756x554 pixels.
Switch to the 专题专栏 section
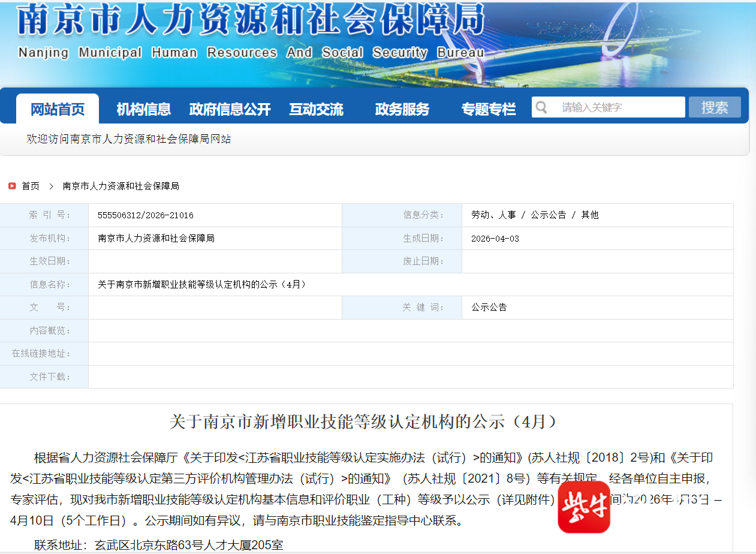488,109
